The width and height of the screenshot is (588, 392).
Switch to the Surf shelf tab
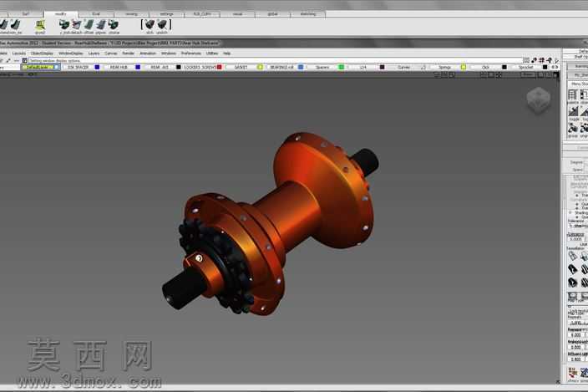pyautogui.click(x=26, y=14)
